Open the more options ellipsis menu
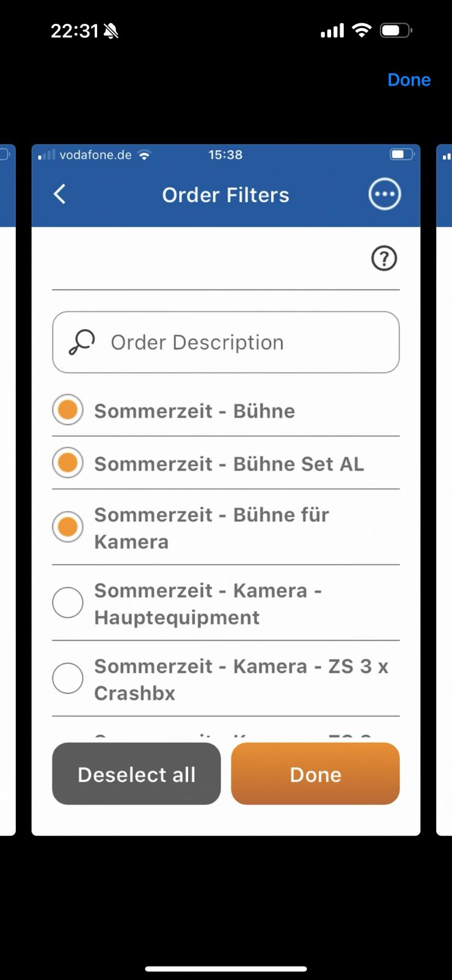The image size is (452, 980). (384, 194)
